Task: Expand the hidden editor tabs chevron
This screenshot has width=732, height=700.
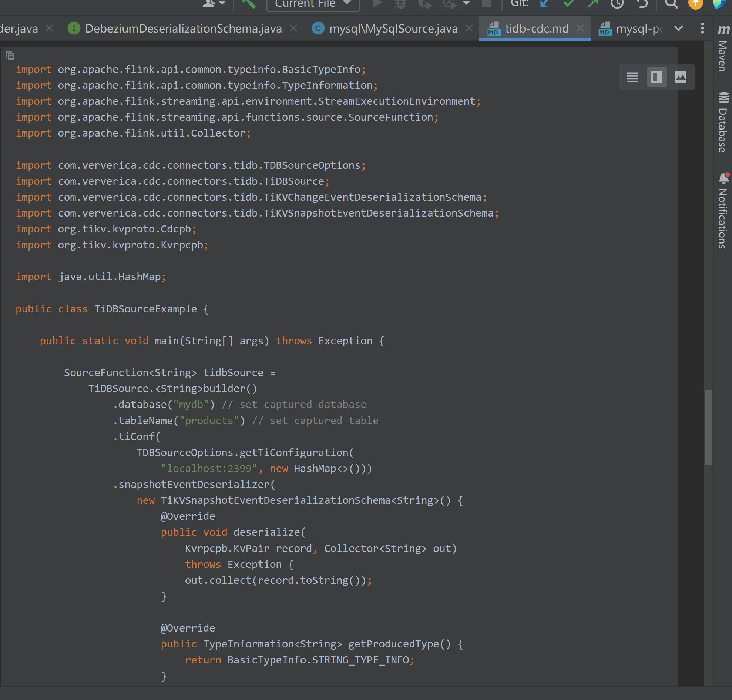Action: [x=678, y=29]
